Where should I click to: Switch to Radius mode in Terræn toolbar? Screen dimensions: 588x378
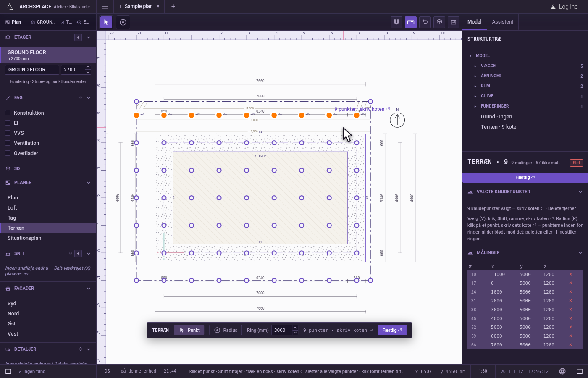(x=226, y=330)
